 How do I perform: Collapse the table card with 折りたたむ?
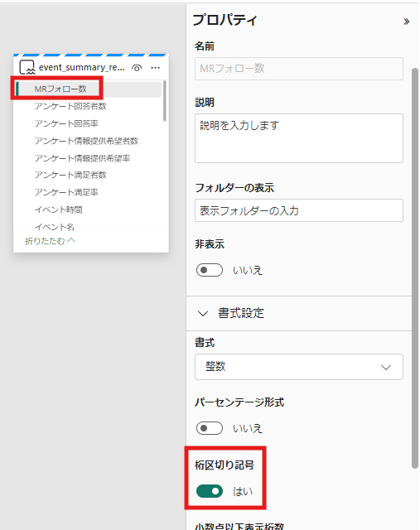50,241
